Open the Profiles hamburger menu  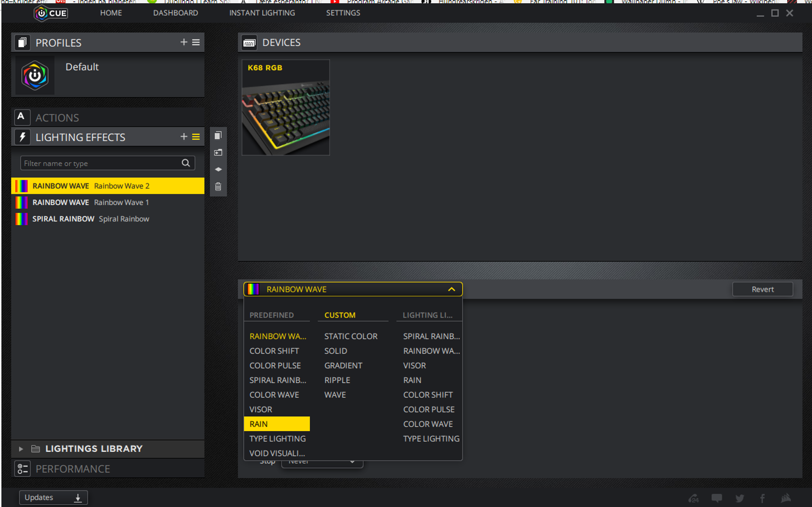click(196, 42)
